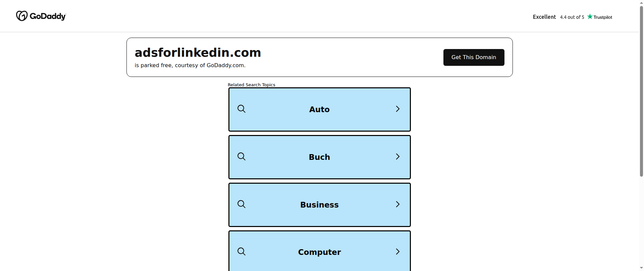Click the vertical scrollbar thumb

point(641,90)
